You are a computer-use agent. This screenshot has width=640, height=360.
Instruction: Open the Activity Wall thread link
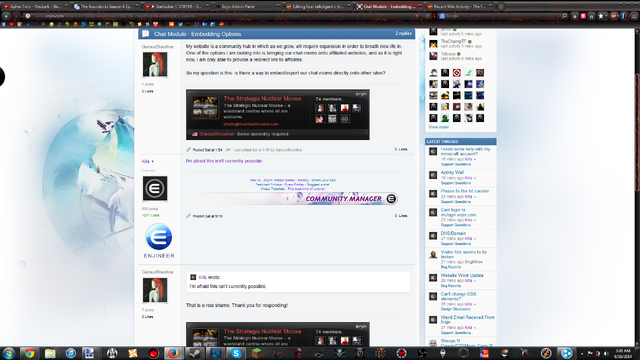452,172
